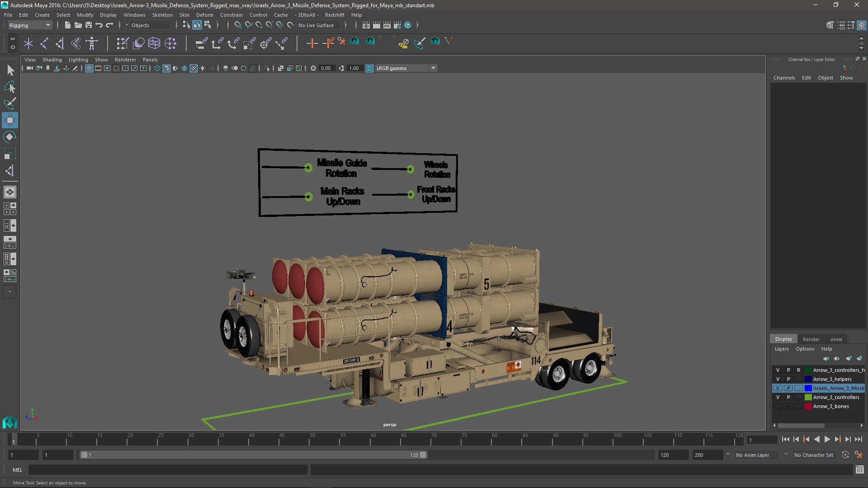Select the arrow Select tool

10,70
